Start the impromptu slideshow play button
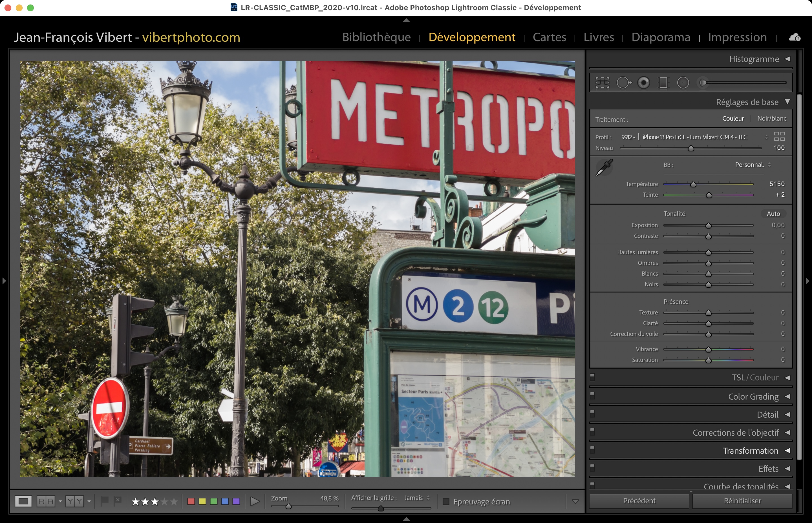 click(255, 501)
